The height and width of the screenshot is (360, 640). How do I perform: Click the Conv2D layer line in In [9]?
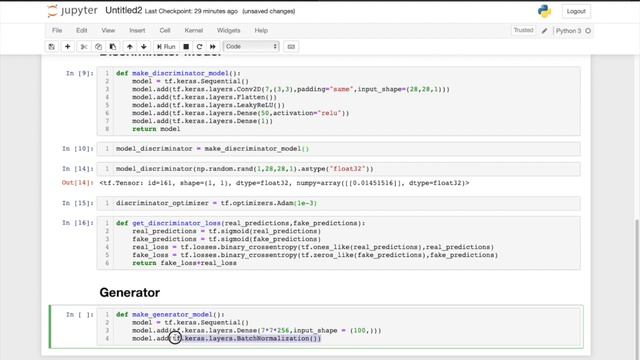click(x=291, y=89)
